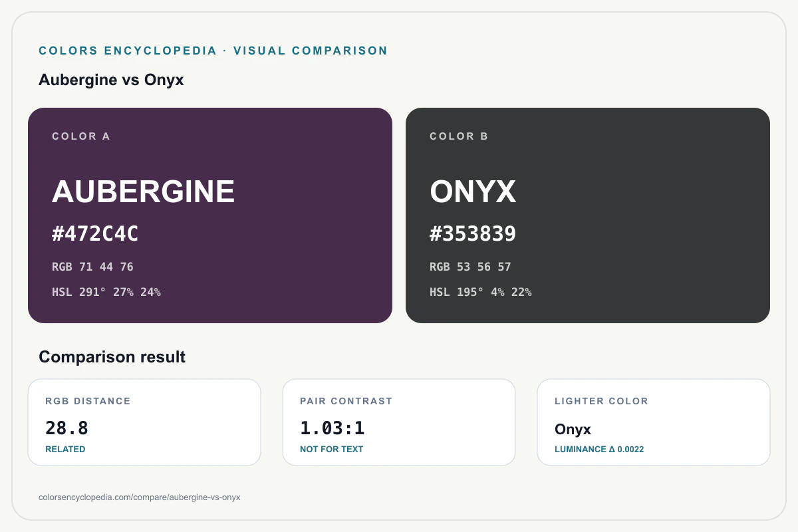Screen dimensions: 798x532
Task: Click the NOT FOR TEXT label
Action: point(332,450)
